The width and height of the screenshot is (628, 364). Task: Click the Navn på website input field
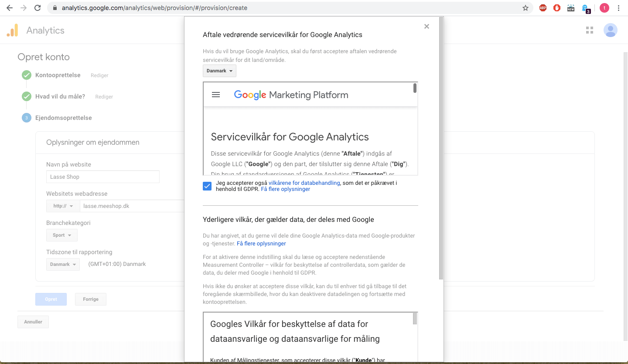[x=103, y=177]
